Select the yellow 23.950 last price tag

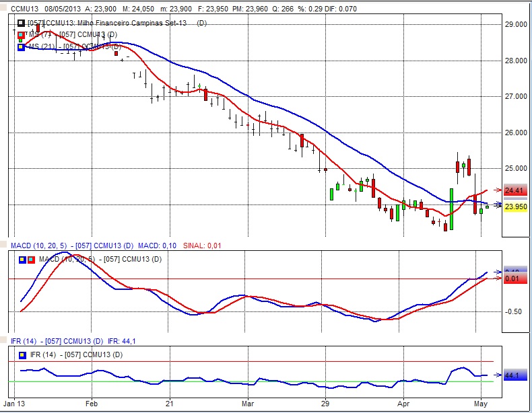pos(516,206)
